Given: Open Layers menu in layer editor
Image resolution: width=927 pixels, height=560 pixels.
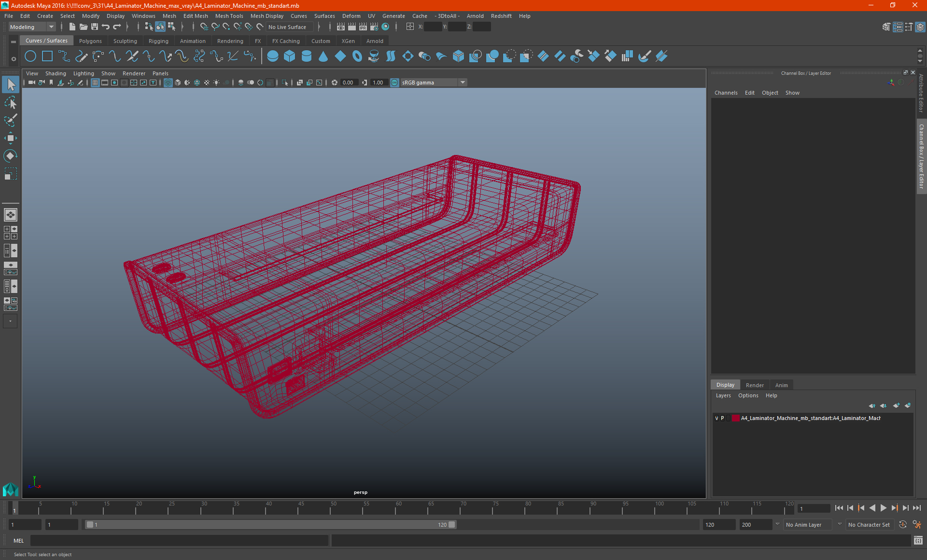Looking at the screenshot, I should [x=723, y=395].
